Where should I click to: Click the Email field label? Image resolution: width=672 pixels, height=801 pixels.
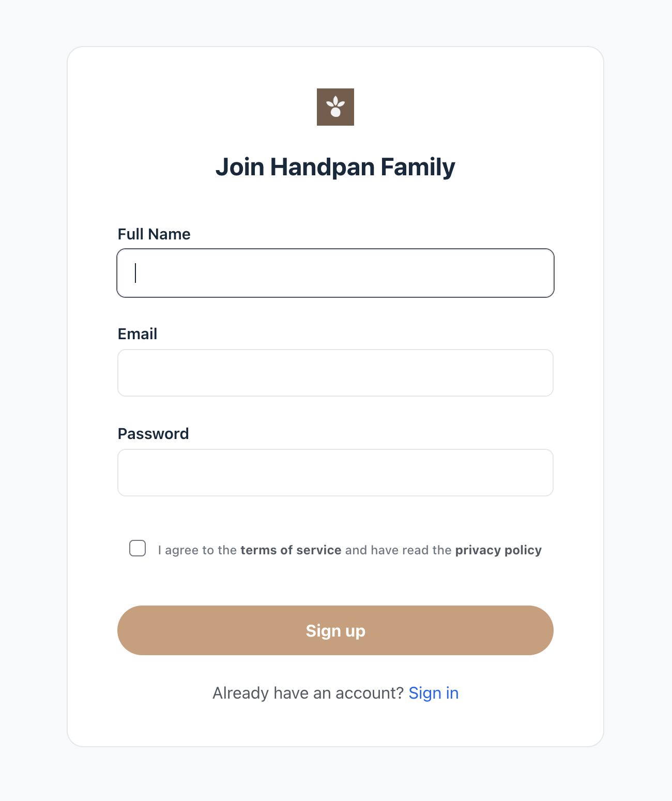click(x=138, y=334)
